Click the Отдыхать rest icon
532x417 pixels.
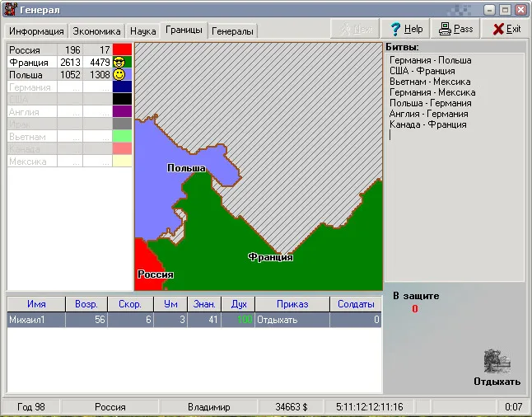tap(497, 362)
